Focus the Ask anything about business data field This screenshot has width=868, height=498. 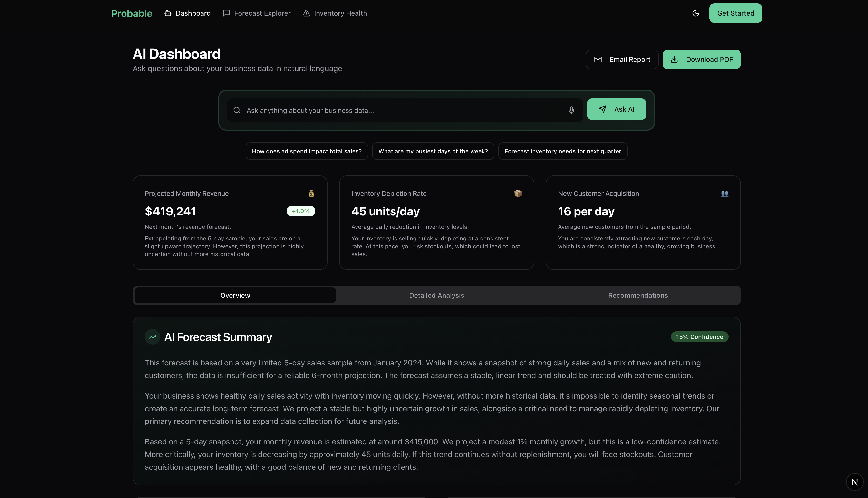point(404,110)
